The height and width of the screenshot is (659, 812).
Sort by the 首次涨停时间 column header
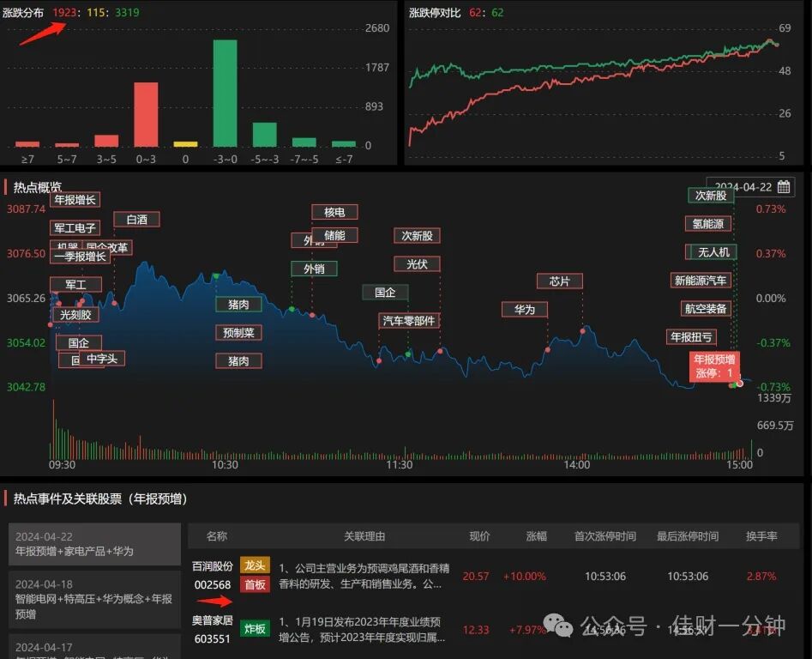click(x=604, y=535)
